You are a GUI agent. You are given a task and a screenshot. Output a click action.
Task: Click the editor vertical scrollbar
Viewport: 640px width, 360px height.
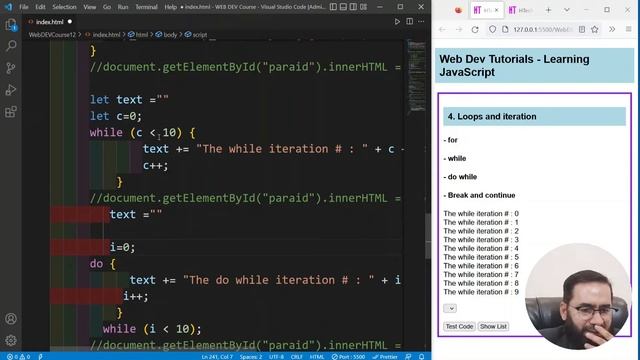click(x=428, y=236)
